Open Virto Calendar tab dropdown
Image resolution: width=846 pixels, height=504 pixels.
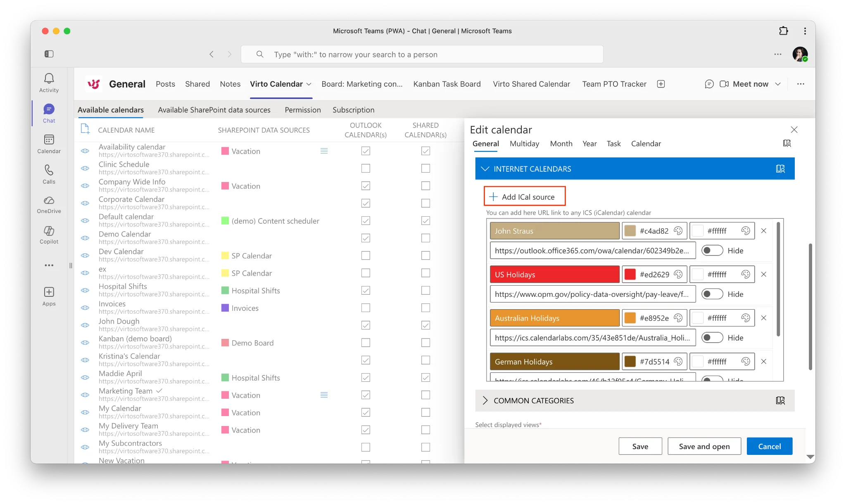coord(309,84)
